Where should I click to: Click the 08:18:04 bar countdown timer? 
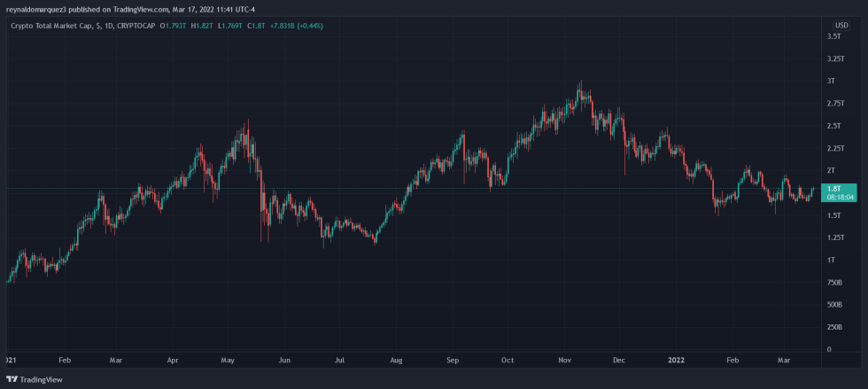coord(837,198)
